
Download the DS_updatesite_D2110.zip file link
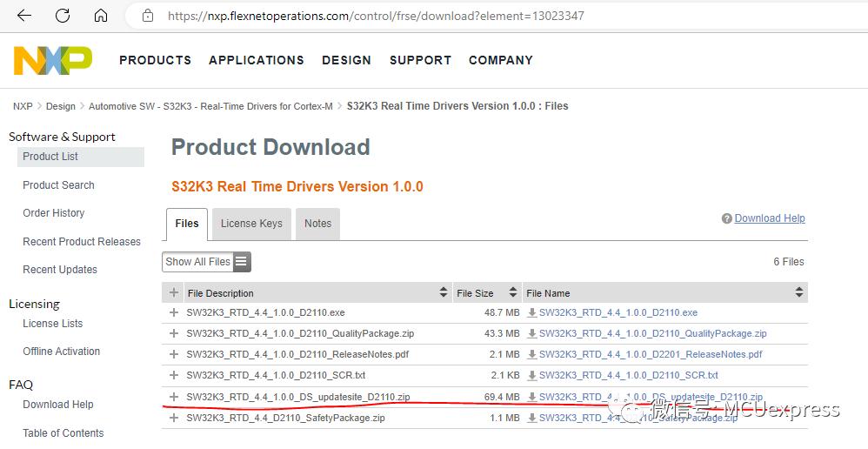tap(651, 397)
